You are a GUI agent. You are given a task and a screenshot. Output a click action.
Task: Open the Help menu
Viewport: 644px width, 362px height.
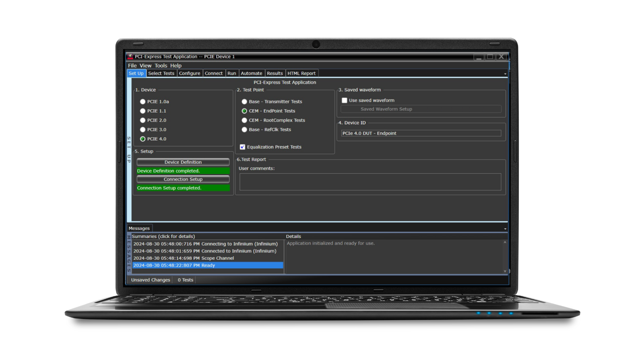(x=176, y=66)
